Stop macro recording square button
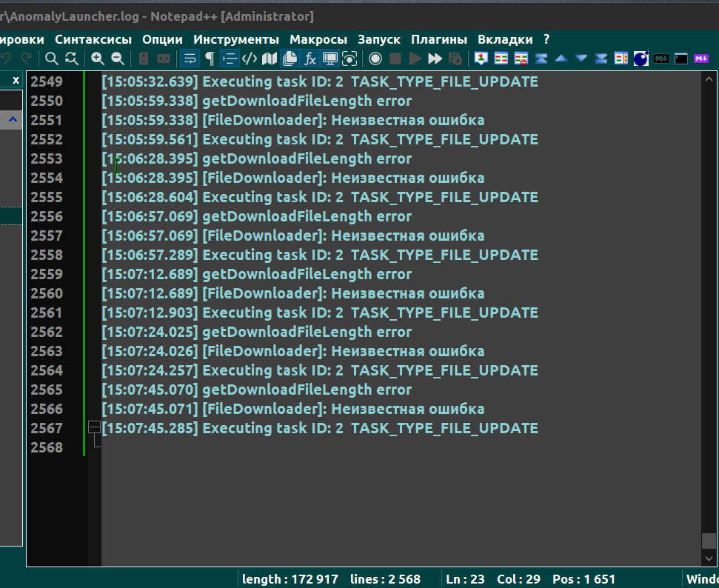This screenshot has height=588, width=719. coord(395,59)
